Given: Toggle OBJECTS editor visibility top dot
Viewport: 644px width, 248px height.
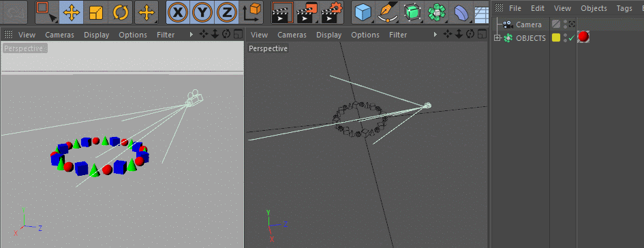Looking at the screenshot, I should coord(566,35).
